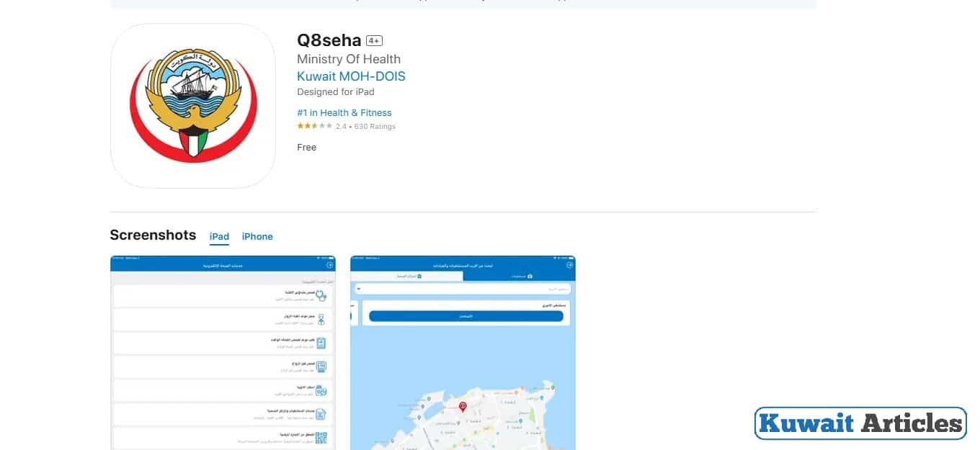Click the Designed for iPad text
The image size is (980, 450).
click(x=336, y=92)
